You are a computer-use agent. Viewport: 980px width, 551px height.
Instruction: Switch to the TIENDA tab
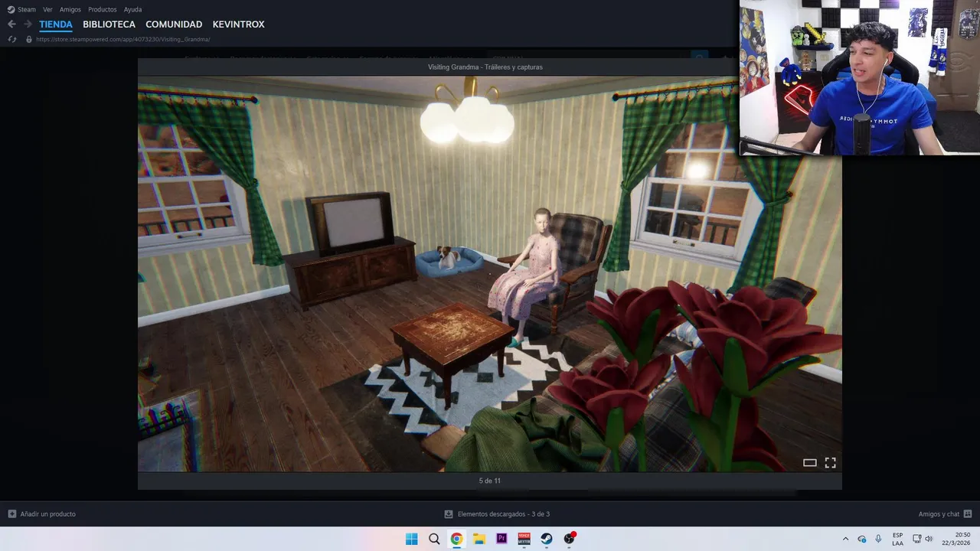56,24
